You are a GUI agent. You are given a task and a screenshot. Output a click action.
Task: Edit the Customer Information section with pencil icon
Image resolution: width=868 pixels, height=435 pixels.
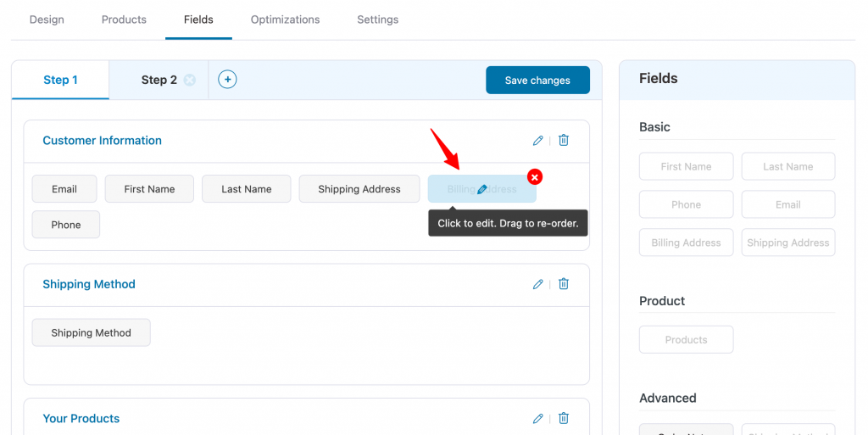[x=537, y=141]
